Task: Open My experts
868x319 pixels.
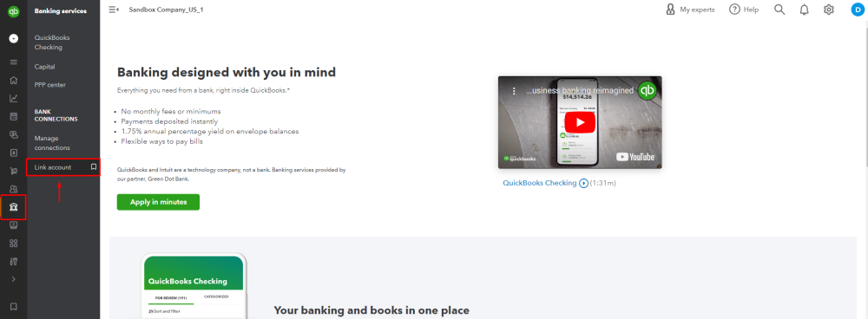Action: tap(690, 10)
